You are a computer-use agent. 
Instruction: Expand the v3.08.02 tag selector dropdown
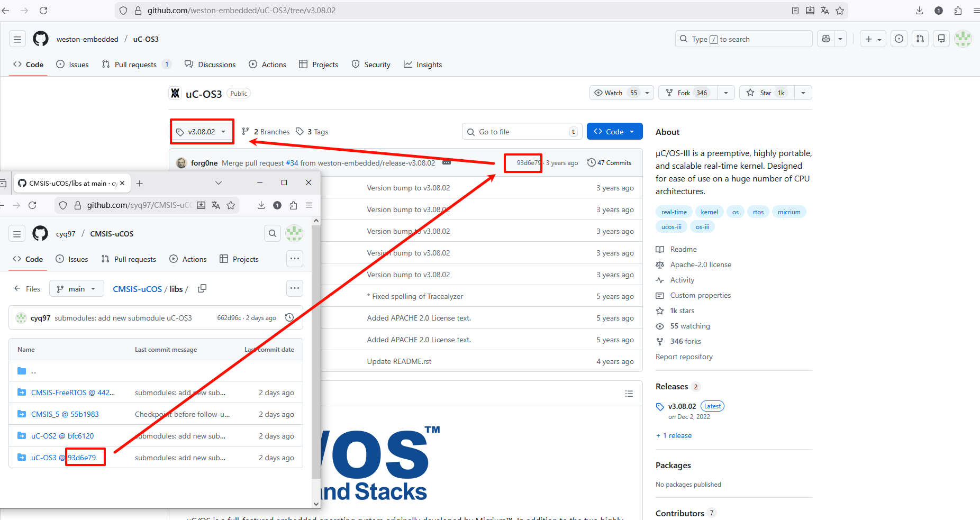tap(202, 132)
